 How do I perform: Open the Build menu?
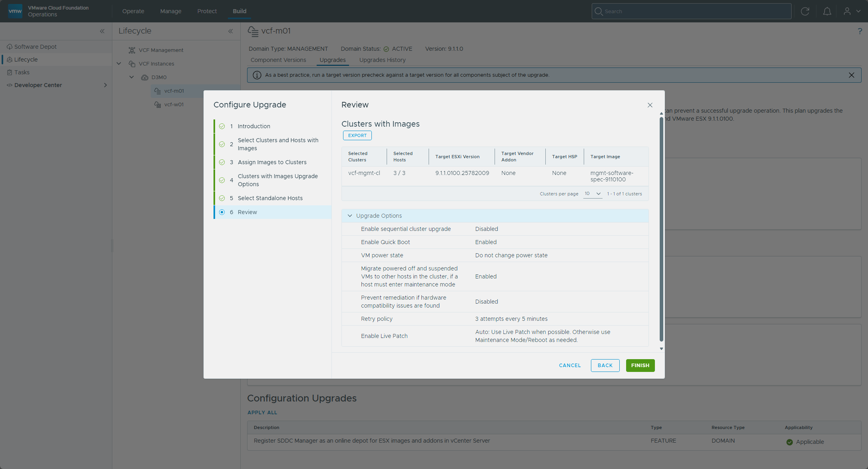239,11
